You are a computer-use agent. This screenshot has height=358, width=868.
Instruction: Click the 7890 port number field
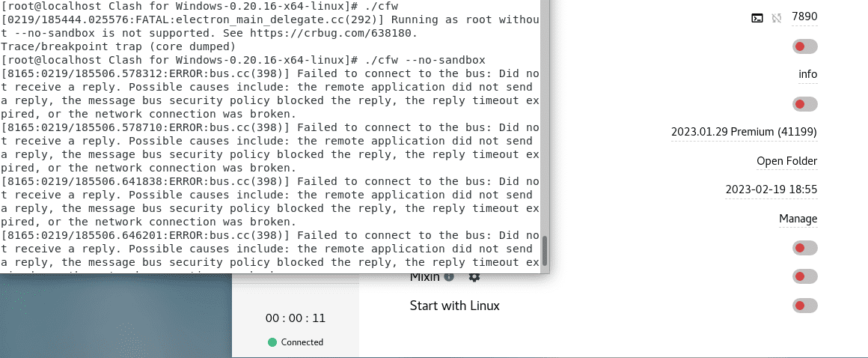804,17
